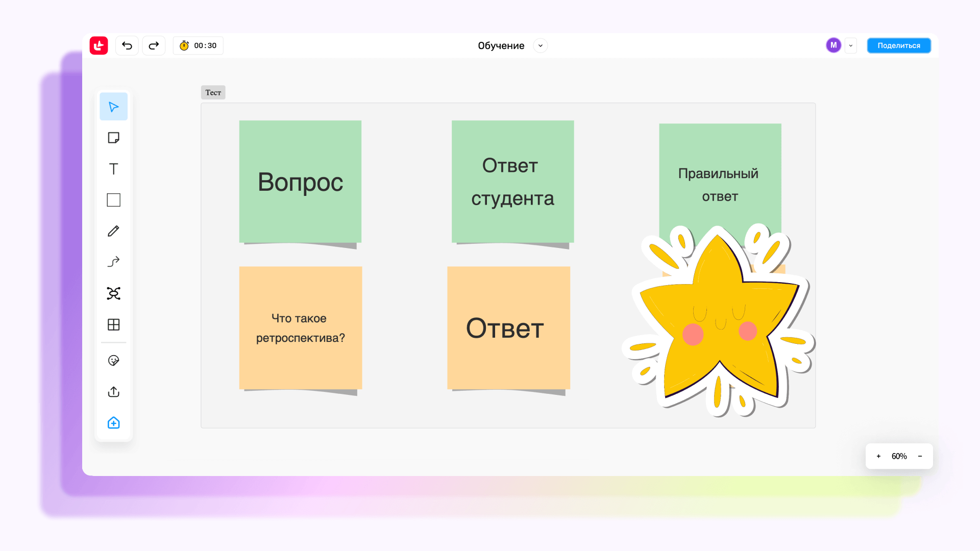Expand the Обучение board title dropdown
980x551 pixels.
click(x=541, y=46)
